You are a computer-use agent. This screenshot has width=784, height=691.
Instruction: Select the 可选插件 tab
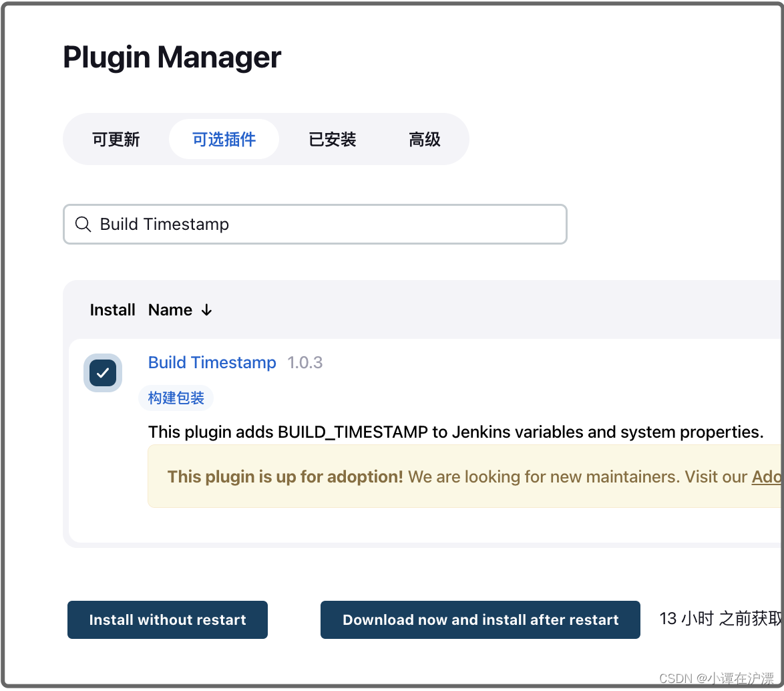(x=224, y=139)
